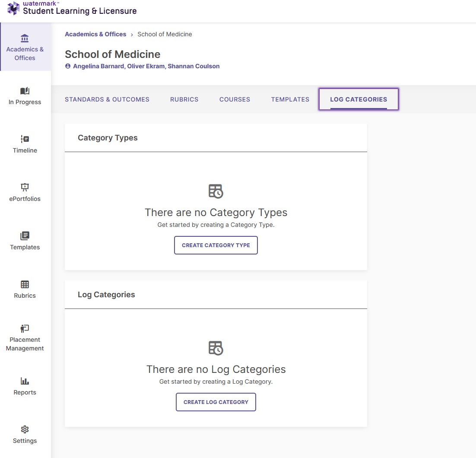The height and width of the screenshot is (458, 476).
Task: Click the Placement Management sidebar icon
Action: pos(24,329)
